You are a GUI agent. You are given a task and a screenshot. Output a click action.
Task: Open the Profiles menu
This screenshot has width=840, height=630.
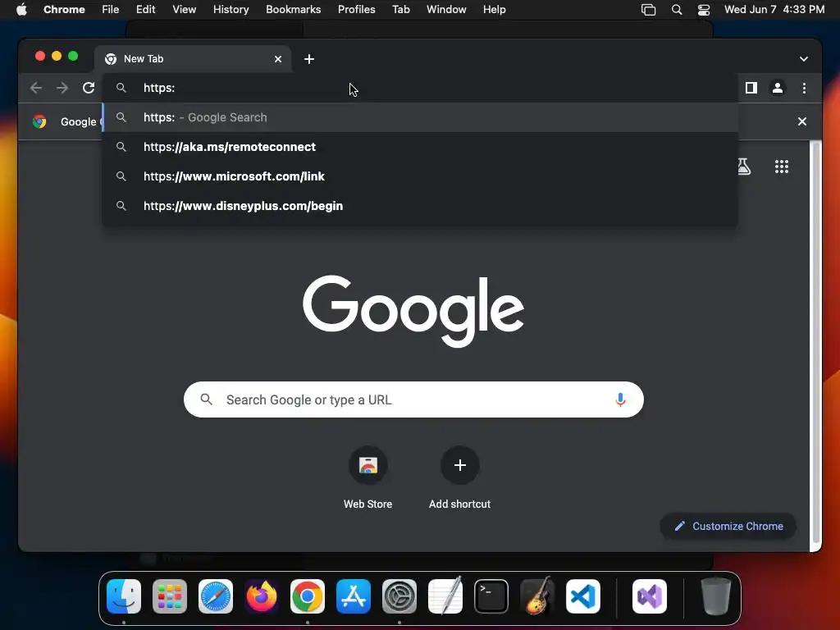pos(356,10)
